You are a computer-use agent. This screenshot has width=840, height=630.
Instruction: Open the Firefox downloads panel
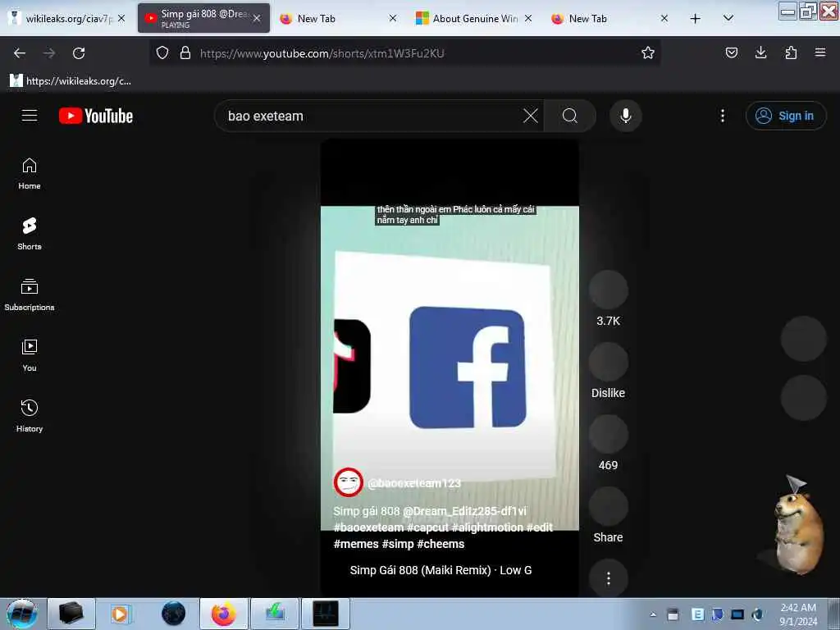coord(760,52)
